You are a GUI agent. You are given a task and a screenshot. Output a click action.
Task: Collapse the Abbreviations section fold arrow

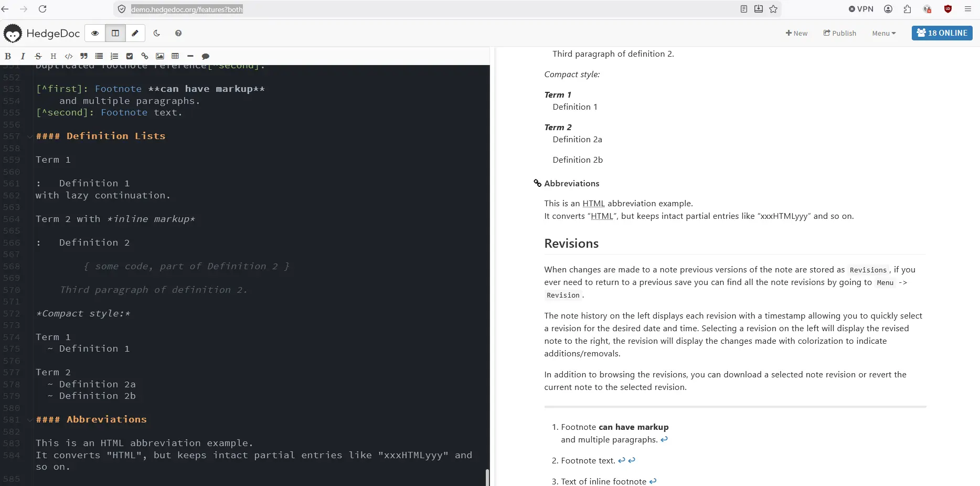click(x=30, y=420)
